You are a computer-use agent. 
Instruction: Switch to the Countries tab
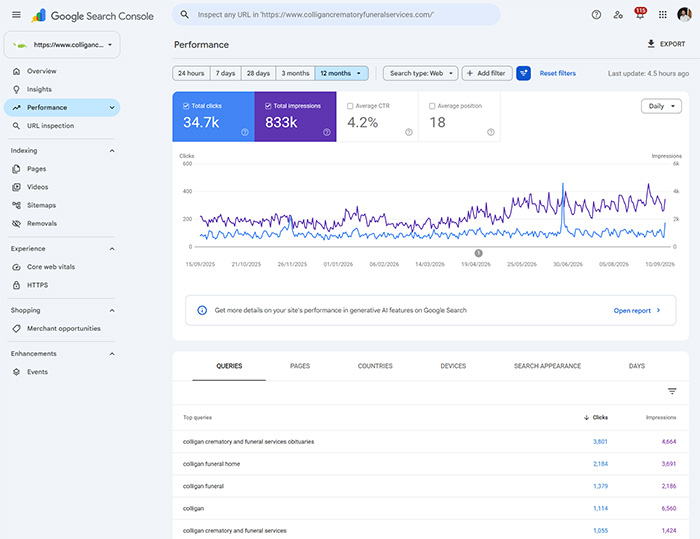(375, 366)
